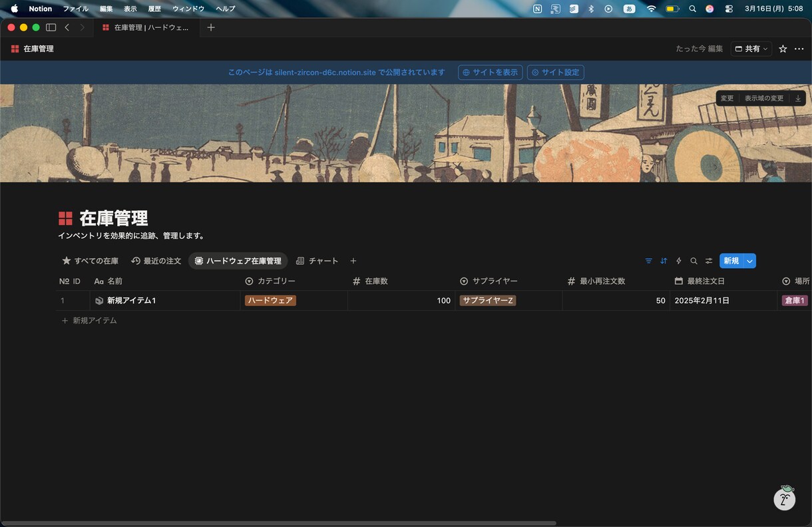812x527 pixels.
Task: Open automations via the lightning icon
Action: (679, 261)
